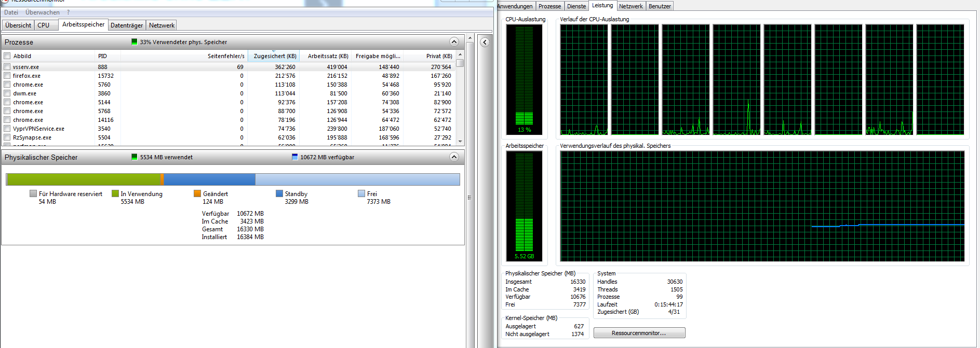
Task: Click the green verwendet memory indicator icon
Action: tap(135, 157)
